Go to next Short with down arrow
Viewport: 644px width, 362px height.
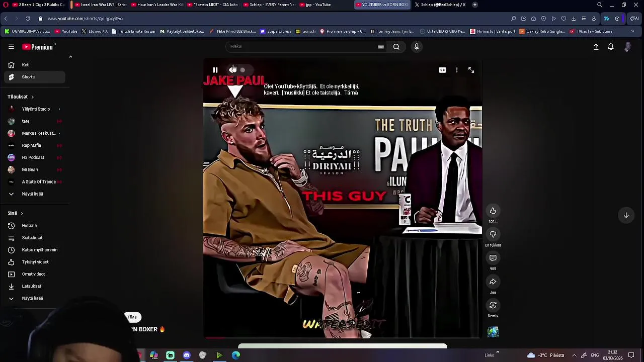click(x=626, y=215)
